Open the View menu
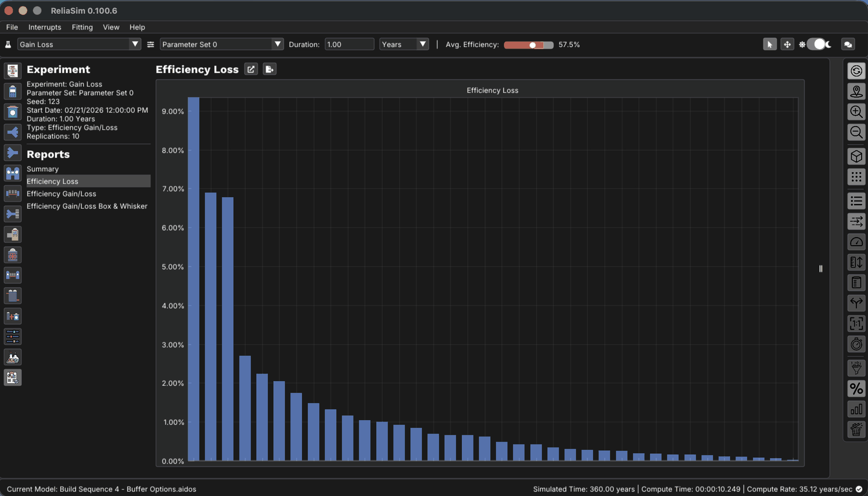This screenshot has width=868, height=496. (111, 27)
